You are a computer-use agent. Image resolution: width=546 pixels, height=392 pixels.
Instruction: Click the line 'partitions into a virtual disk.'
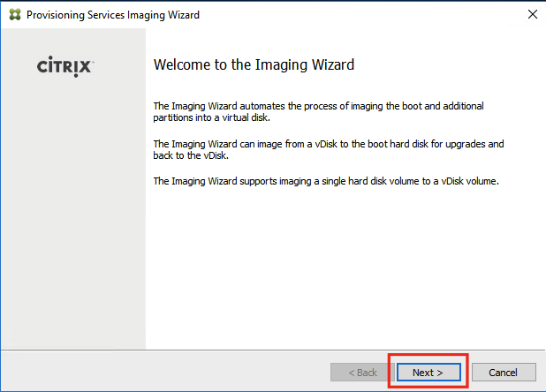[212, 117]
